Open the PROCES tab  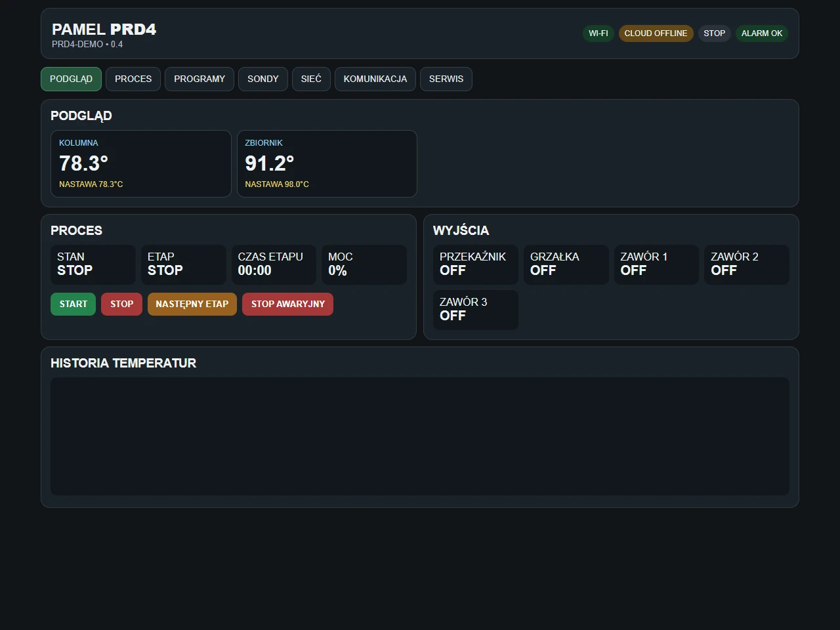tap(133, 79)
